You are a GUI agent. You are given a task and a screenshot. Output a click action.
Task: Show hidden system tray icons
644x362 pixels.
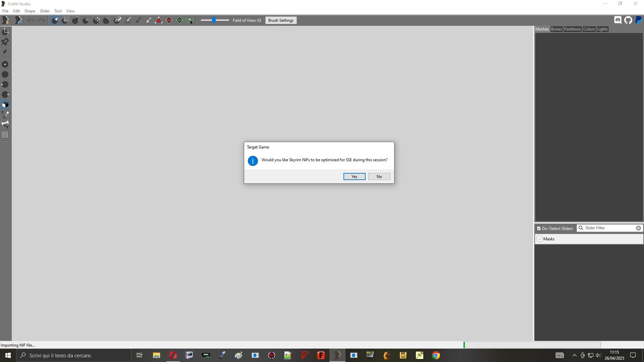pos(574,355)
